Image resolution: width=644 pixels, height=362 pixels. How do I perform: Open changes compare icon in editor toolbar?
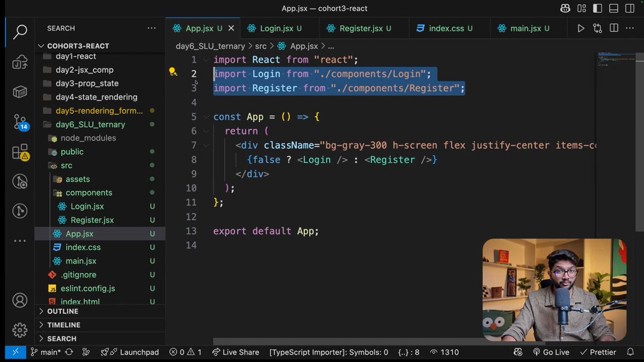597,28
